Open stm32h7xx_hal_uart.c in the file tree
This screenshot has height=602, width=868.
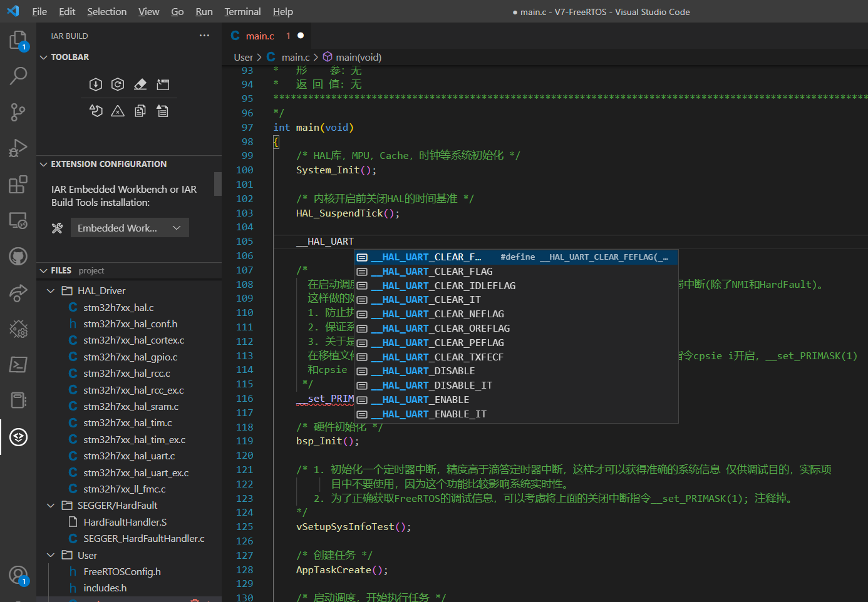(129, 456)
